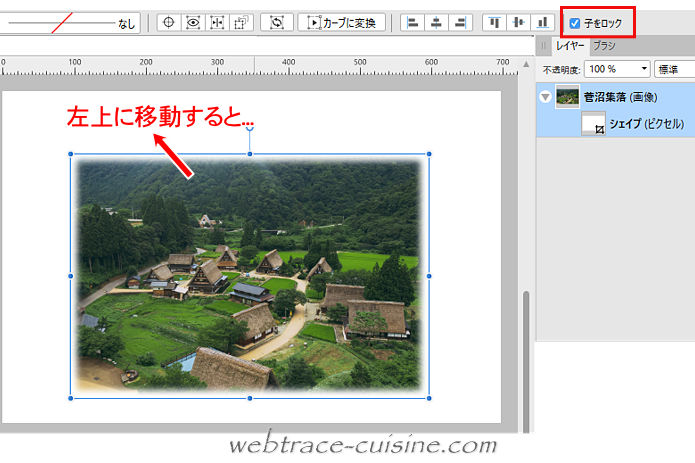The height and width of the screenshot is (463, 695).
Task: Click the 菅沼集落 layer thumbnail
Action: coord(568,97)
